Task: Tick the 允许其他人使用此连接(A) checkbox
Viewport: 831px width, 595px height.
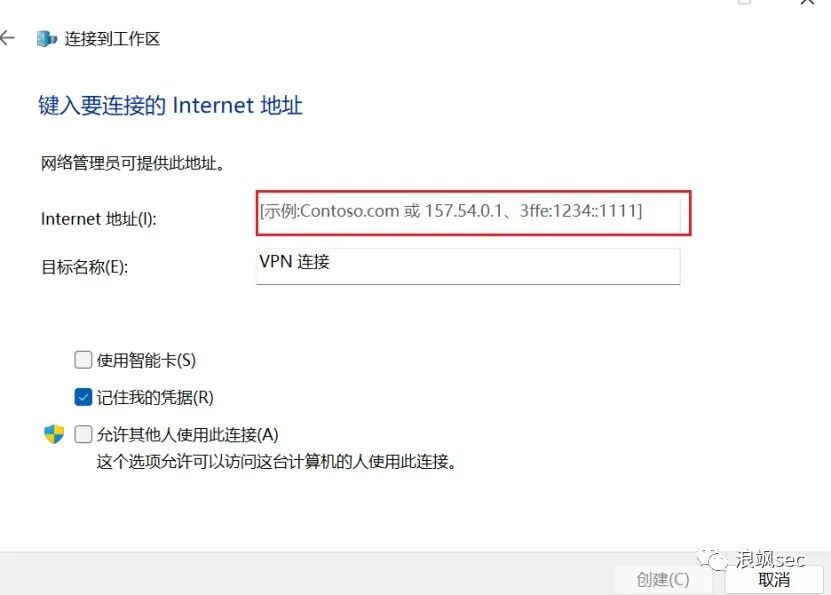Action: [x=83, y=434]
